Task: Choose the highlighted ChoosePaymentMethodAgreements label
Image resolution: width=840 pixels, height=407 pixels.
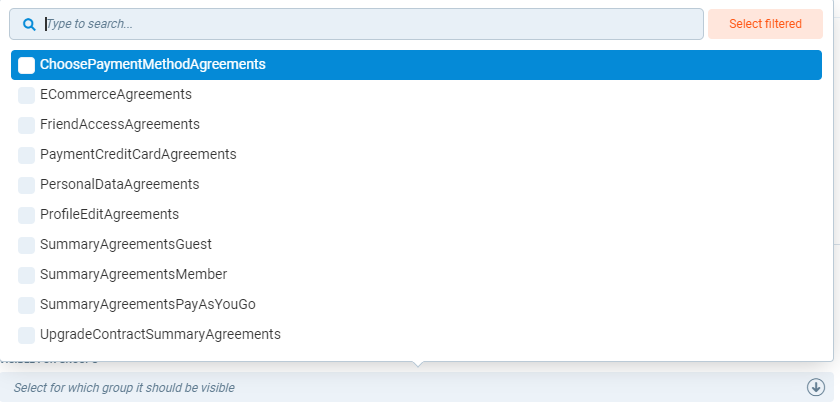Action: pos(152,64)
